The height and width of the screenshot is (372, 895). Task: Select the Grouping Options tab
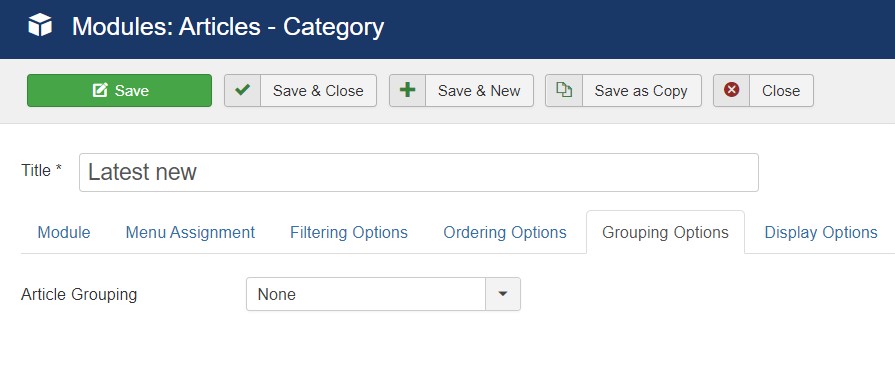[666, 233]
